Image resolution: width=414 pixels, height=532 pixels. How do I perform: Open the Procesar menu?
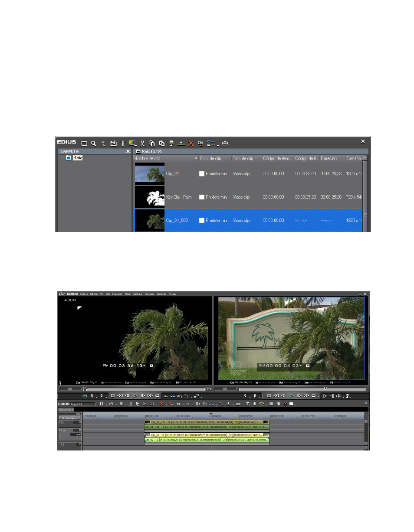click(x=150, y=294)
